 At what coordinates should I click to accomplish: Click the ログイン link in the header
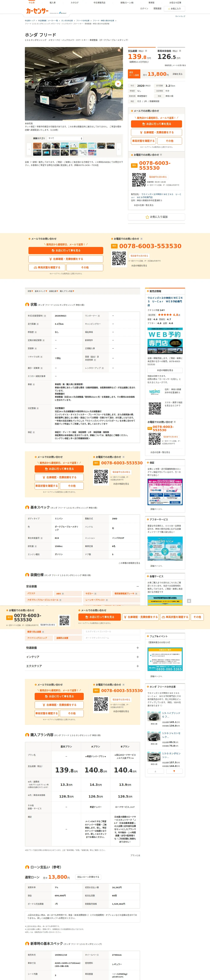(144, 8)
